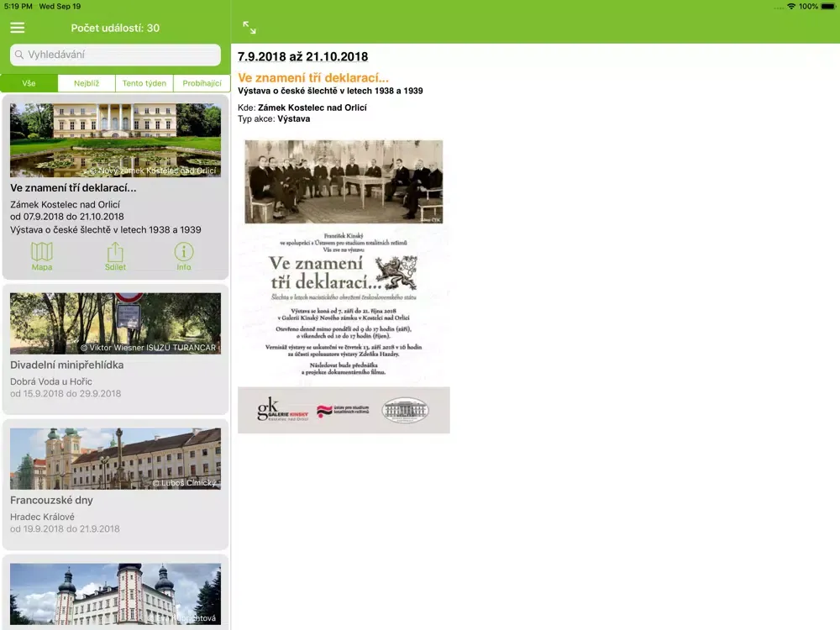Open the Divadelní minipřehlídka photo

pos(115,323)
